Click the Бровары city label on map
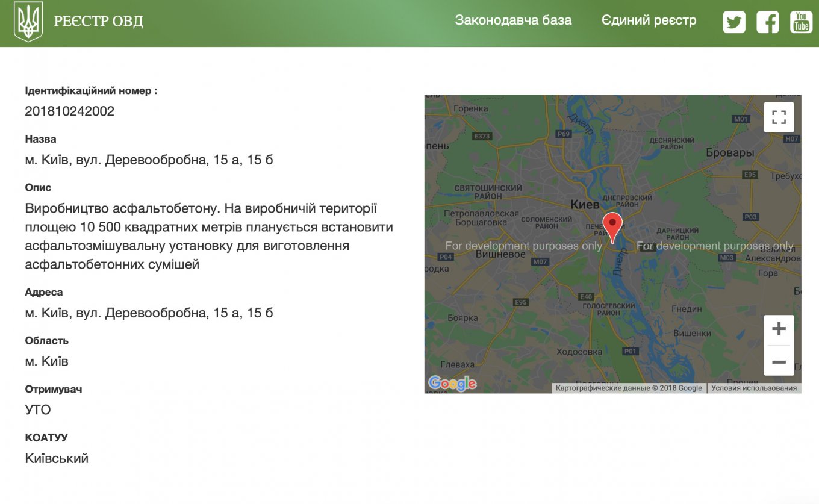The width and height of the screenshot is (819, 504). tap(730, 153)
